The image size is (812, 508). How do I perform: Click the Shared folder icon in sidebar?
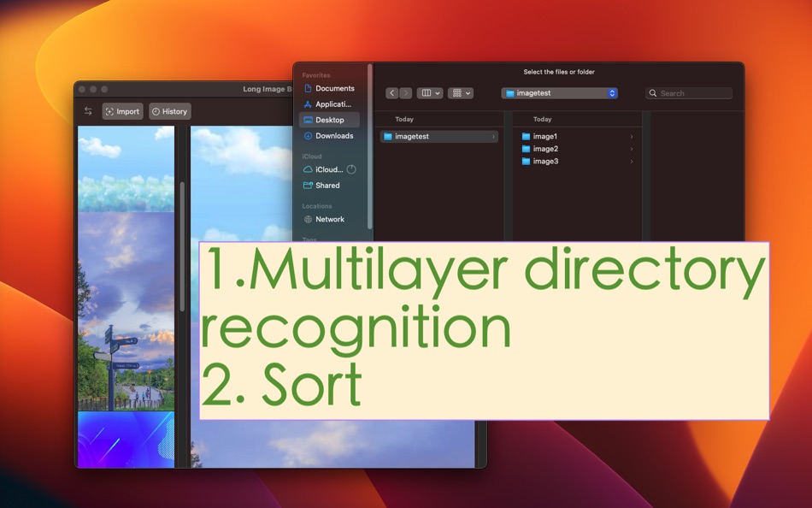[x=308, y=185]
